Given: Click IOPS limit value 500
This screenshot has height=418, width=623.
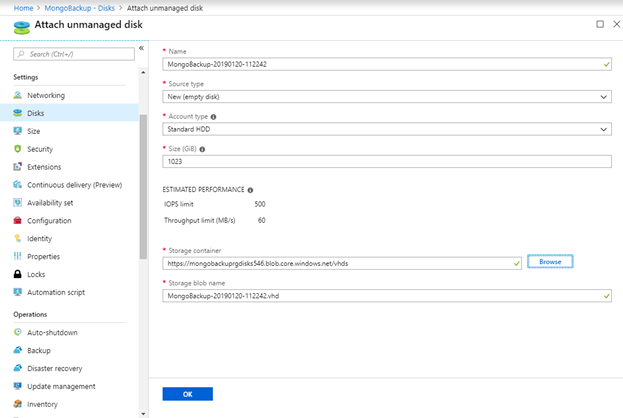Looking at the screenshot, I should pos(260,204).
